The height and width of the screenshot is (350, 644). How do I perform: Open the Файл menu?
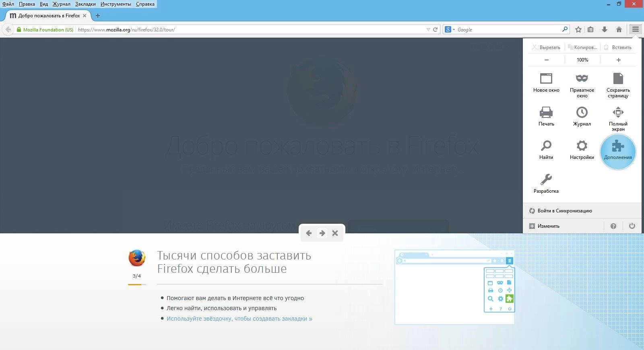click(8, 4)
